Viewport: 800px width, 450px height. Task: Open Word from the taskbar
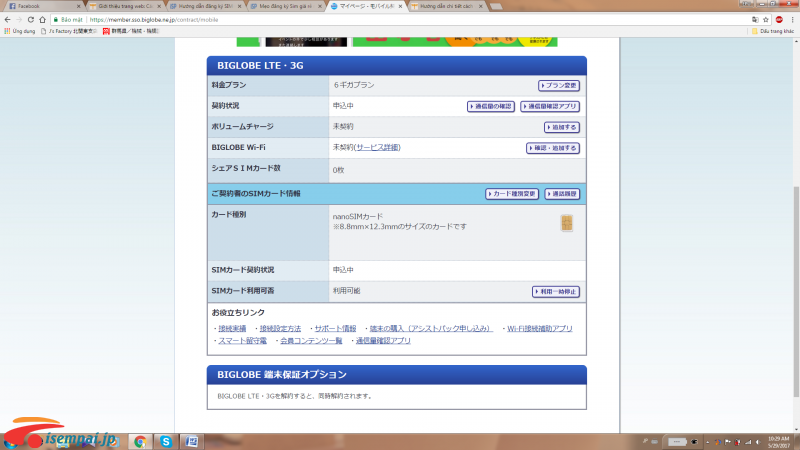[192, 441]
